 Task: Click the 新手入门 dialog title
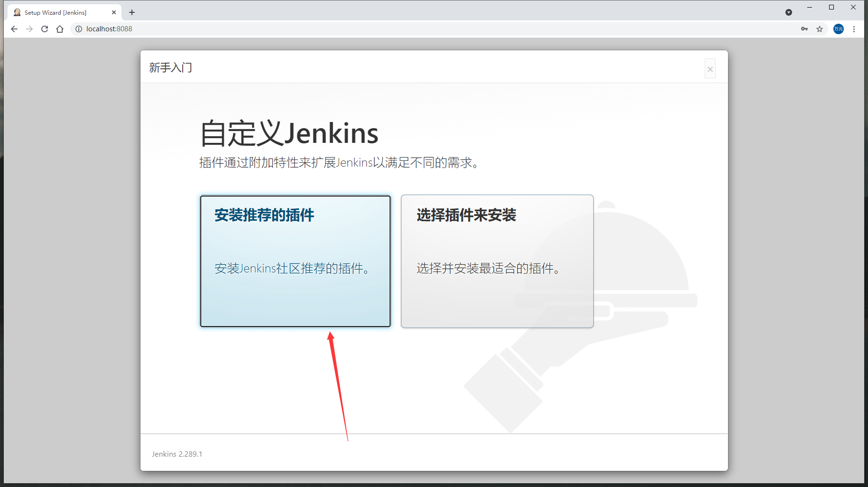[x=170, y=67]
